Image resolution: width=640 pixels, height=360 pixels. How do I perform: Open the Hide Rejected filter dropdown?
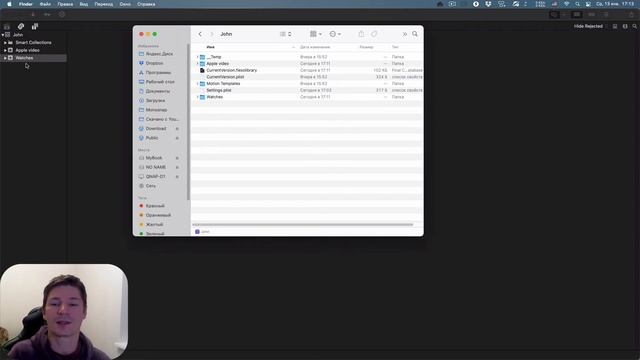[590, 26]
